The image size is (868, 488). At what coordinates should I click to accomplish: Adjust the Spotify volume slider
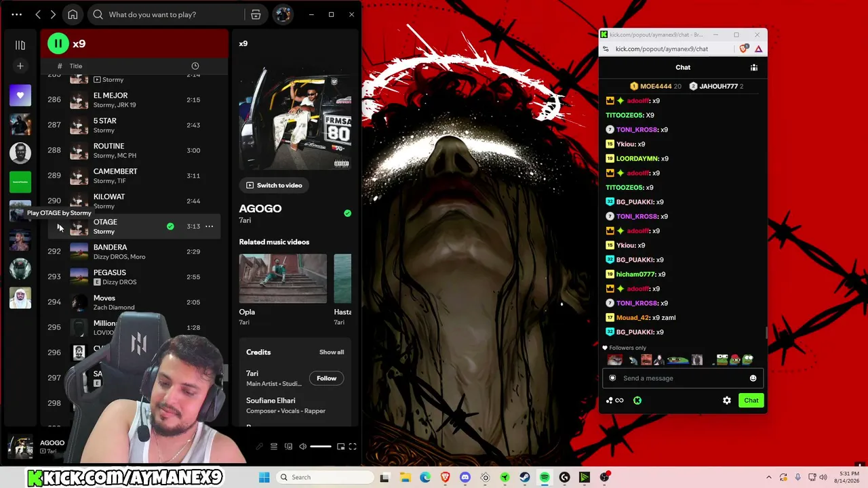tap(321, 447)
